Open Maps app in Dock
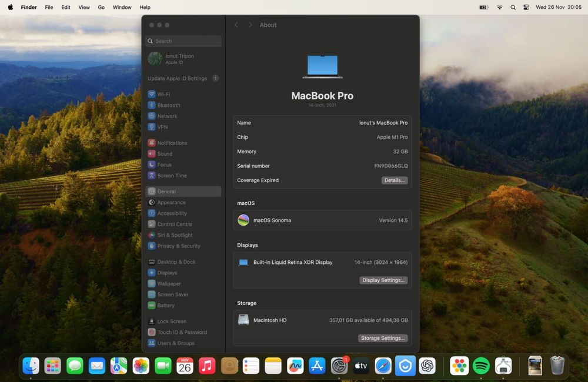The width and height of the screenshot is (588, 382). (x=119, y=366)
